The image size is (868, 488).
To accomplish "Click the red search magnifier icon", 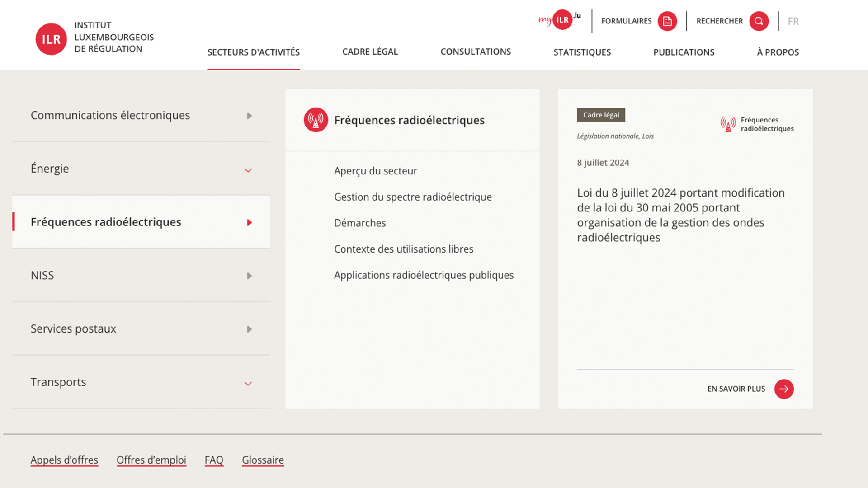I will point(759,21).
